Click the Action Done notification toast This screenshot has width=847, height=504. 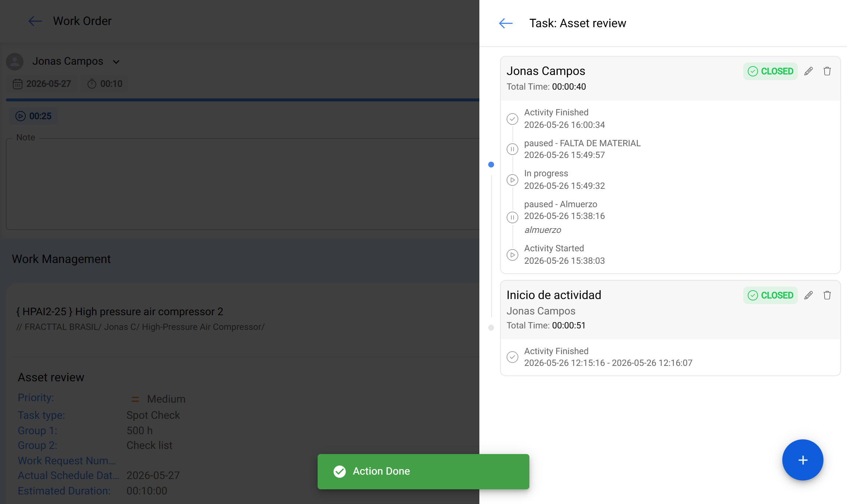click(x=423, y=472)
